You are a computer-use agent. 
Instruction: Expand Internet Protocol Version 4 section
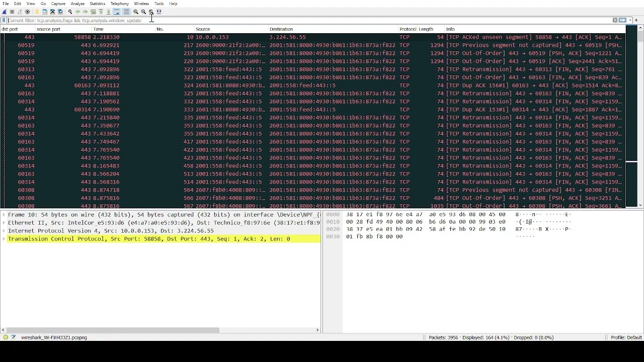[4, 231]
